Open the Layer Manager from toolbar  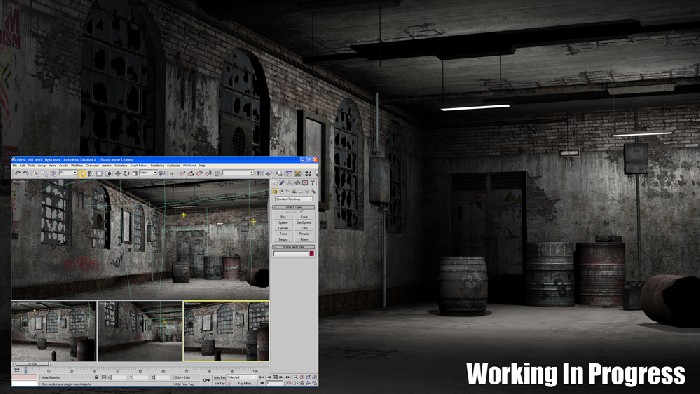click(x=279, y=173)
